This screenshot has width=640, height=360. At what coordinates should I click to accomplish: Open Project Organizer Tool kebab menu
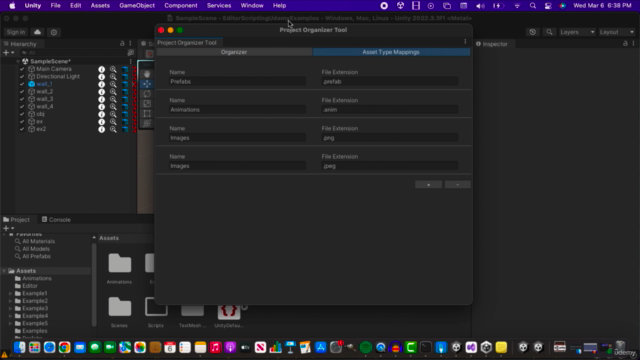(x=465, y=42)
